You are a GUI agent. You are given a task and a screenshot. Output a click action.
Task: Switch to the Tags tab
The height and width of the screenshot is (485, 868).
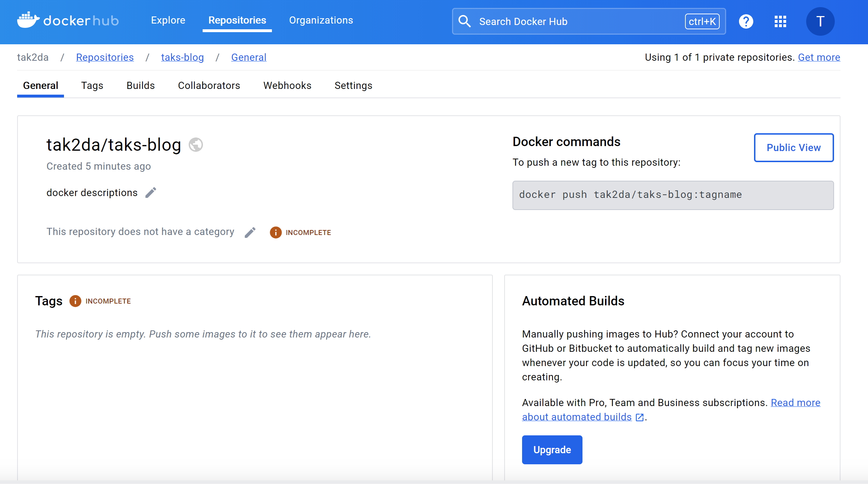[x=92, y=86]
